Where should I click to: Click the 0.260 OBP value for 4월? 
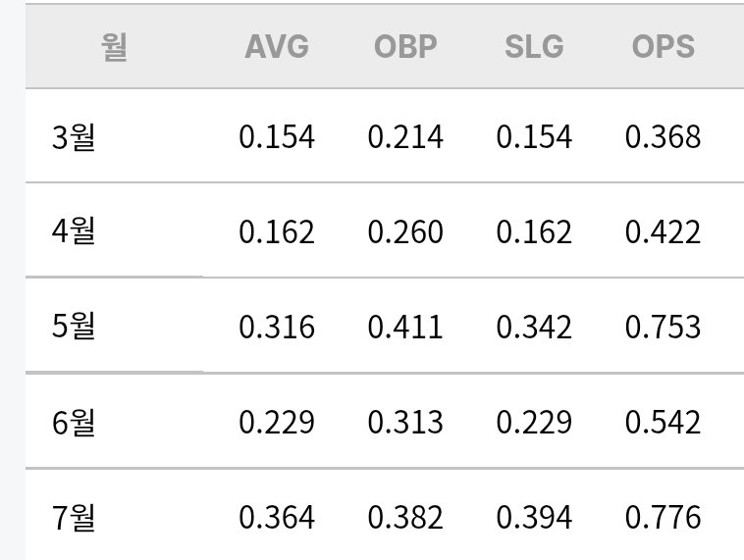pyautogui.click(x=405, y=231)
